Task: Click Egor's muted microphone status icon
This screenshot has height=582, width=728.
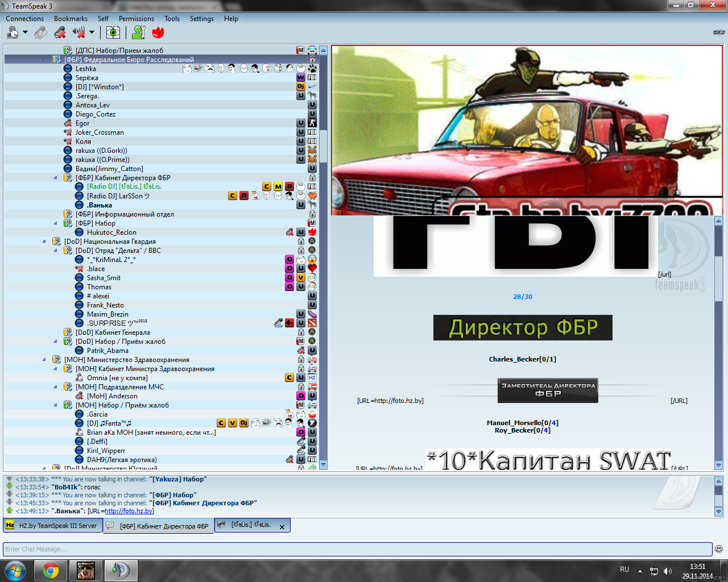Action: pyautogui.click(x=68, y=123)
